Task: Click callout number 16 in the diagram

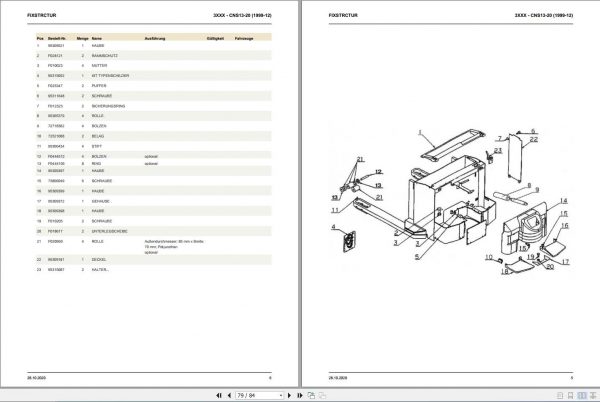Action: [x=565, y=226]
